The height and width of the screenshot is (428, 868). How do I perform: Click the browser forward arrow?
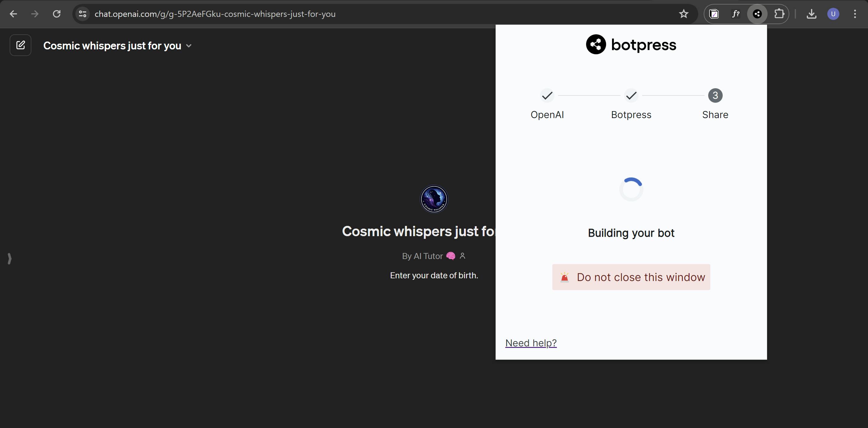click(x=35, y=14)
